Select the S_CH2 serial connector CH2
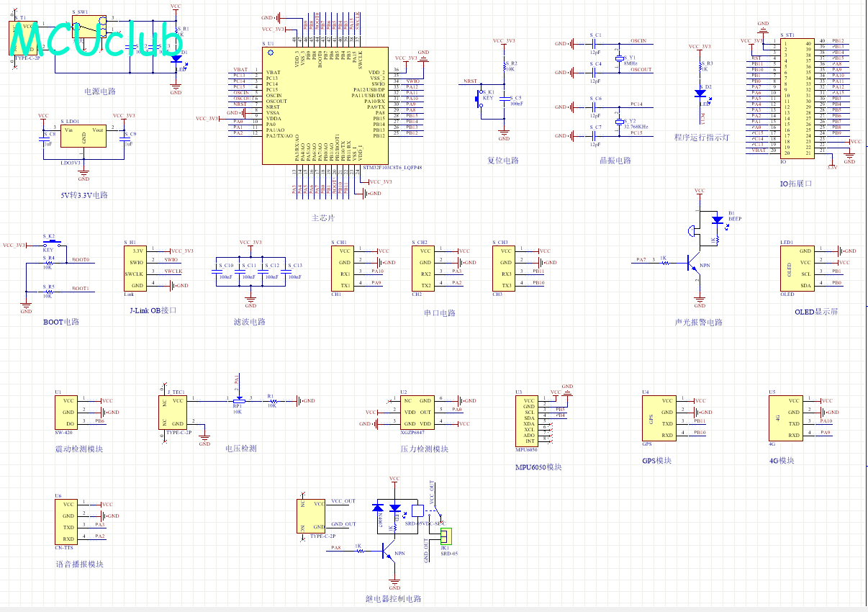 (x=424, y=269)
